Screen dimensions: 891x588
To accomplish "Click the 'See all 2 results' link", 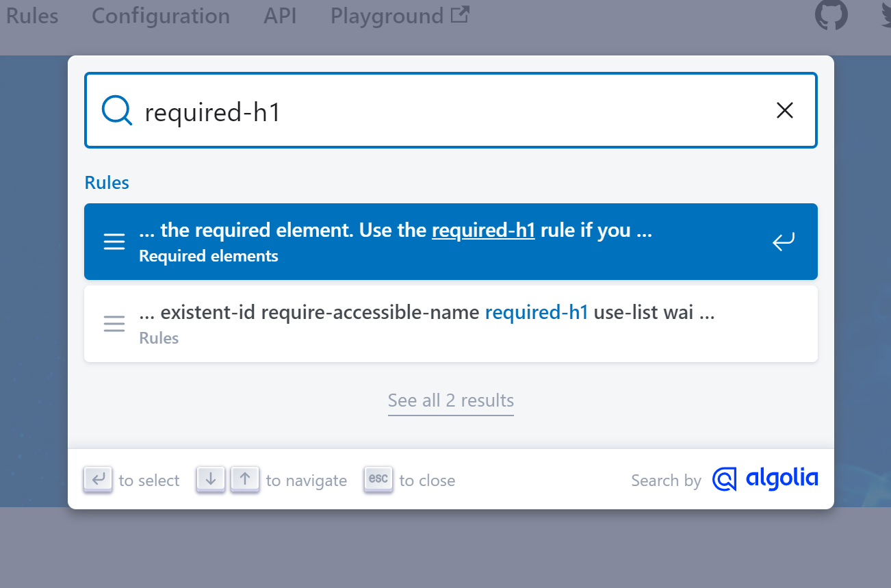I will [x=450, y=400].
